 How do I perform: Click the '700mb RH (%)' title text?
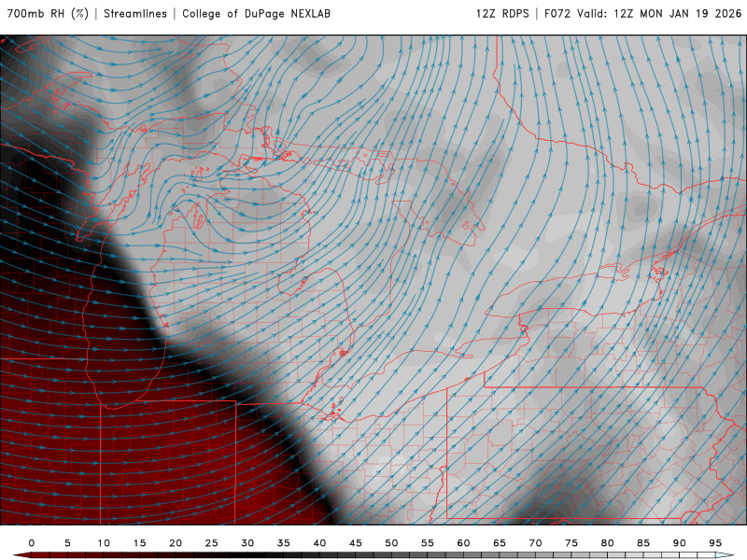49,13
